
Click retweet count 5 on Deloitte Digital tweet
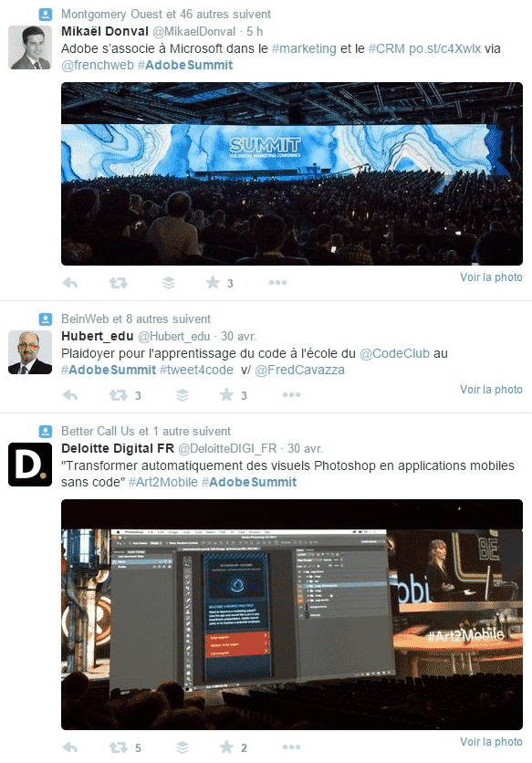pos(138,747)
